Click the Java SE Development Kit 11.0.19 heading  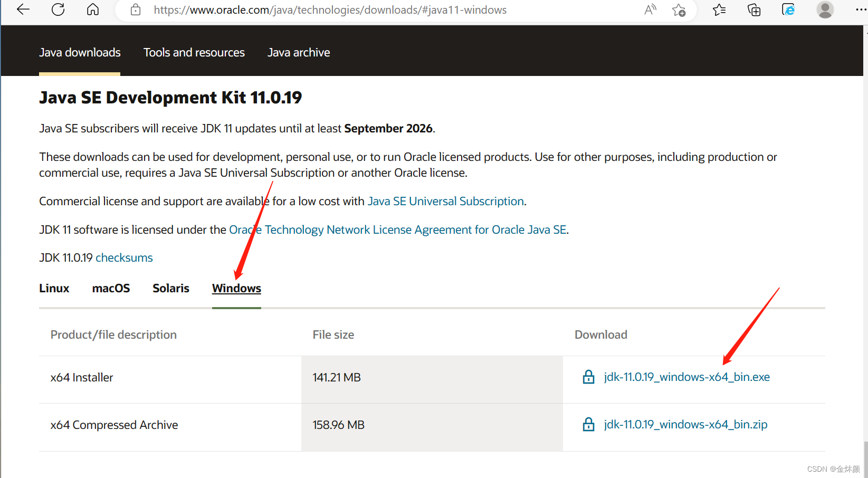click(x=170, y=97)
